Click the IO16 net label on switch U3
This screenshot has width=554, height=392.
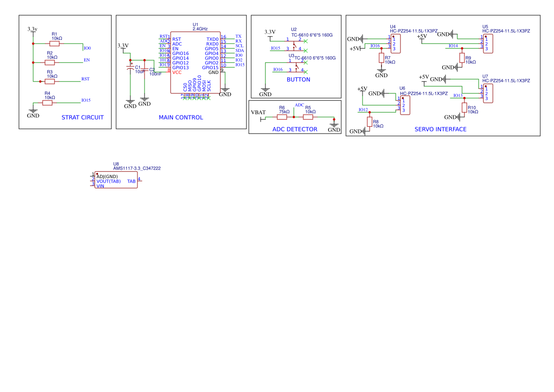click(278, 70)
